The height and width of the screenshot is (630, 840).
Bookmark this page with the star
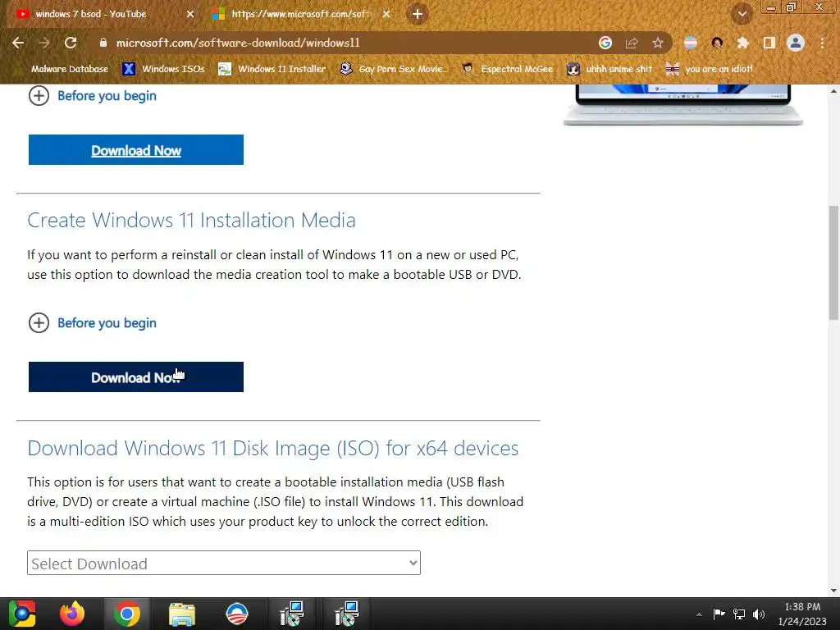click(658, 43)
